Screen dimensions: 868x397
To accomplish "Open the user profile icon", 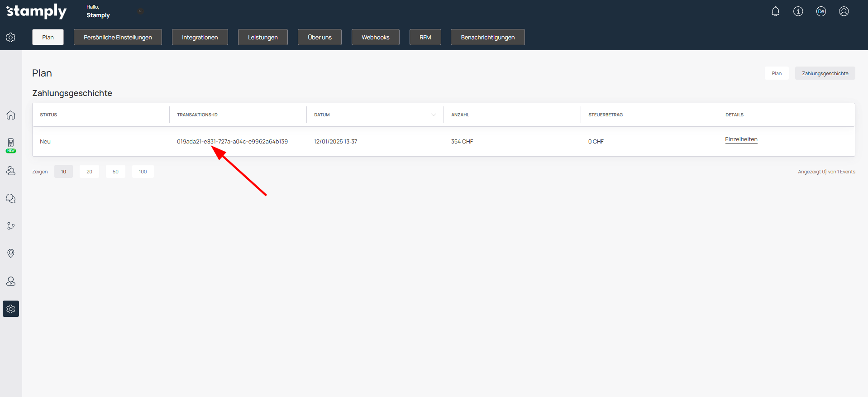I will [x=844, y=11].
